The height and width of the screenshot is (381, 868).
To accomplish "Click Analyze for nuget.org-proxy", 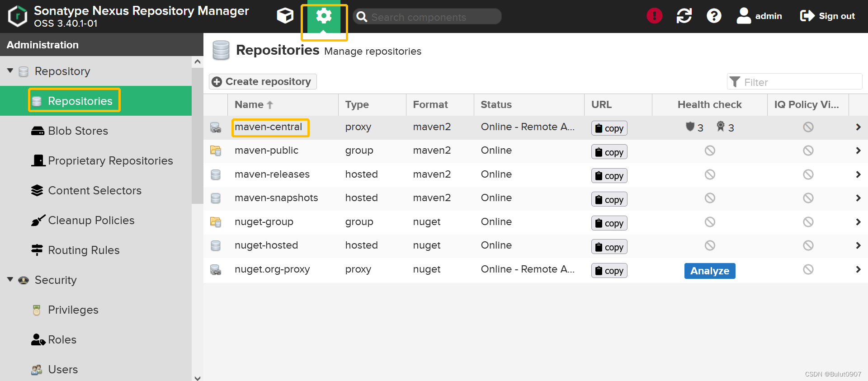I will tap(710, 271).
